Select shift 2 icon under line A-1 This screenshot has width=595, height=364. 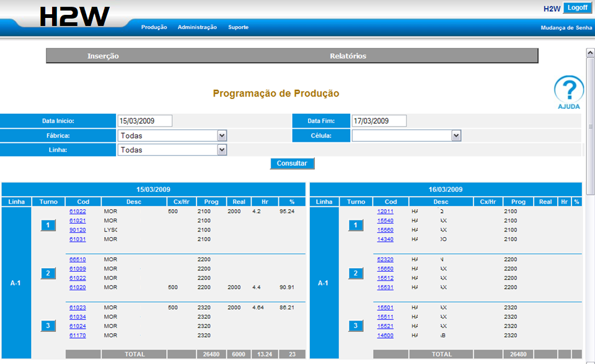(48, 272)
